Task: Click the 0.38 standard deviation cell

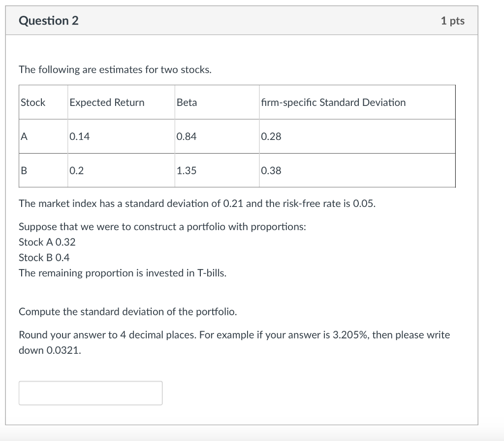Action: (x=271, y=170)
